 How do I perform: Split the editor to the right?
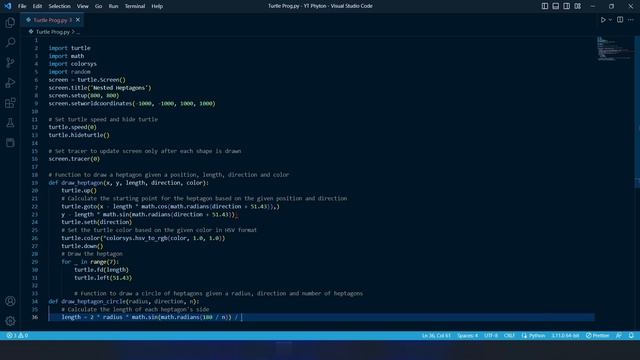pos(620,20)
